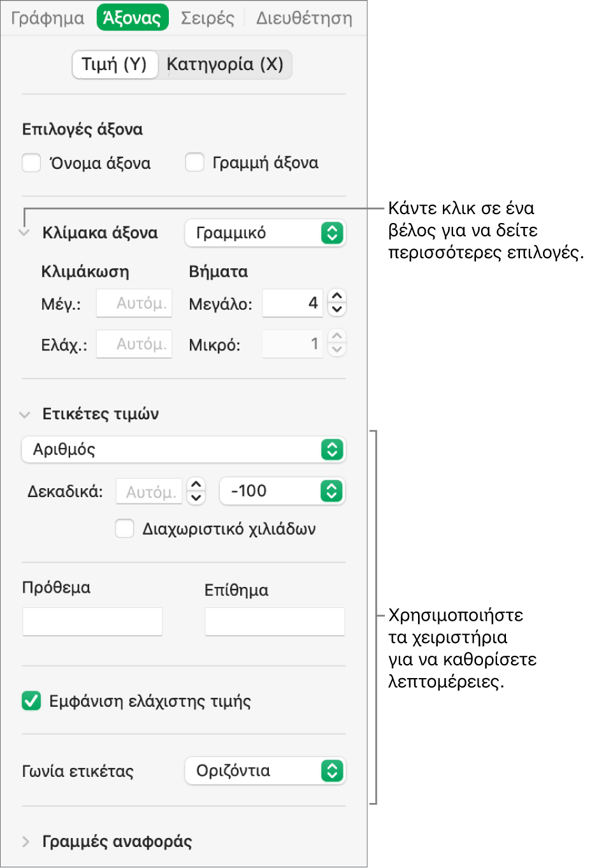Collapse the Κλίμακα άξονα section arrow
The height and width of the screenshot is (868, 592).
pos(24,233)
